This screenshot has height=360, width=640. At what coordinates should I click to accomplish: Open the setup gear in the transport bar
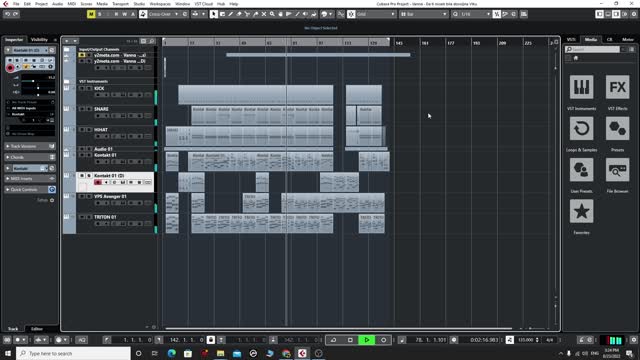[x=633, y=340]
